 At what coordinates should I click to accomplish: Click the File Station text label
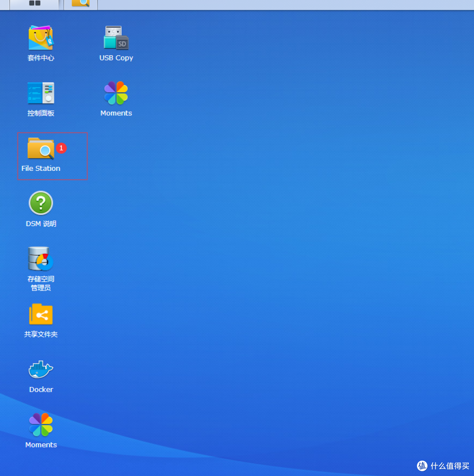[x=41, y=168]
